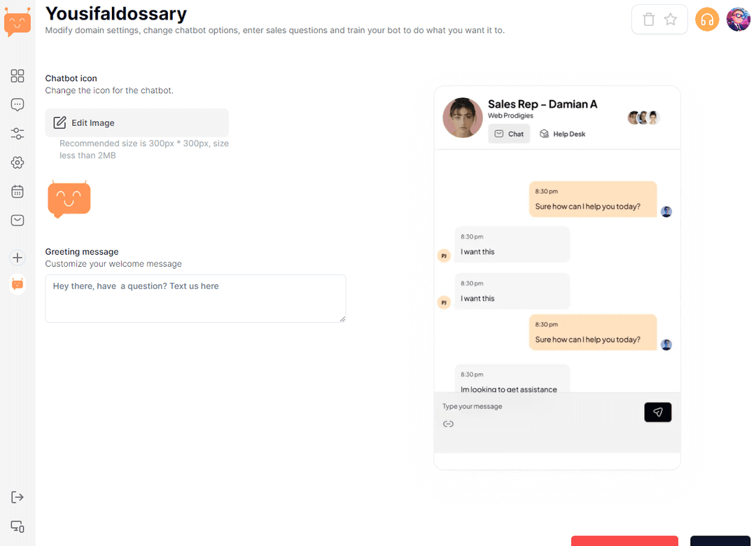Switch to the Help Desk tab
This screenshot has width=756, height=546.
coord(562,134)
